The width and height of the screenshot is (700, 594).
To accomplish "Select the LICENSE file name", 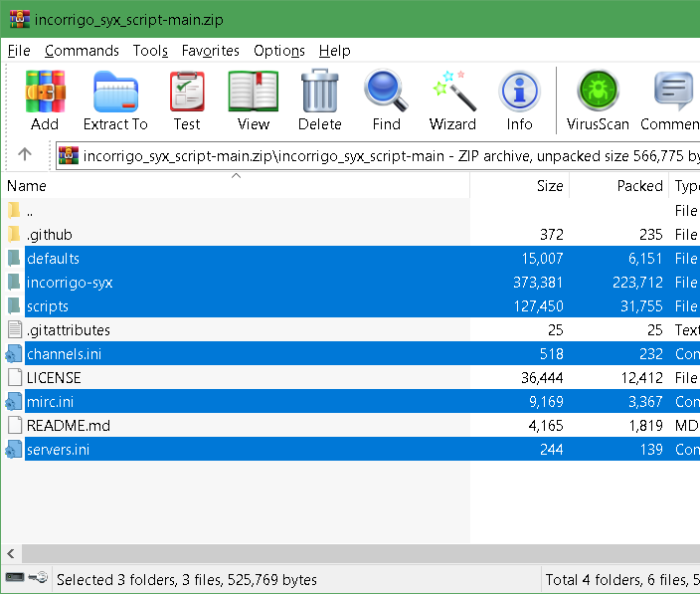I will pyautogui.click(x=54, y=378).
